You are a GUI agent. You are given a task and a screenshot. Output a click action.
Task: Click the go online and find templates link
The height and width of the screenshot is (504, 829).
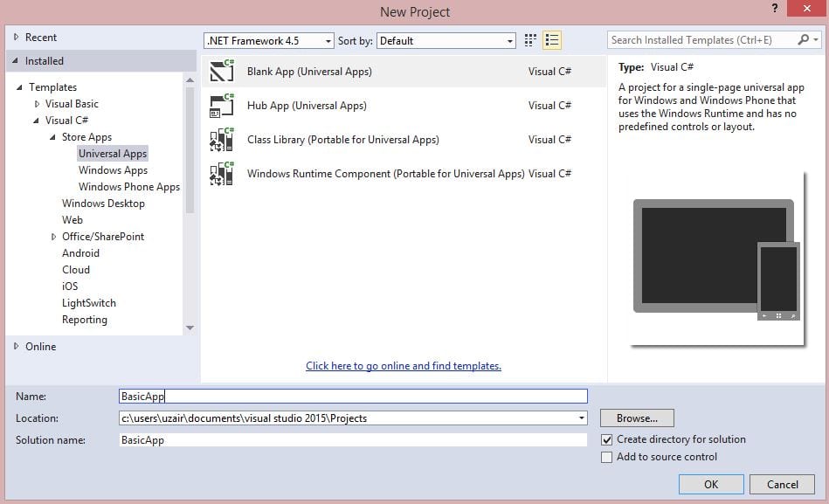coord(403,366)
